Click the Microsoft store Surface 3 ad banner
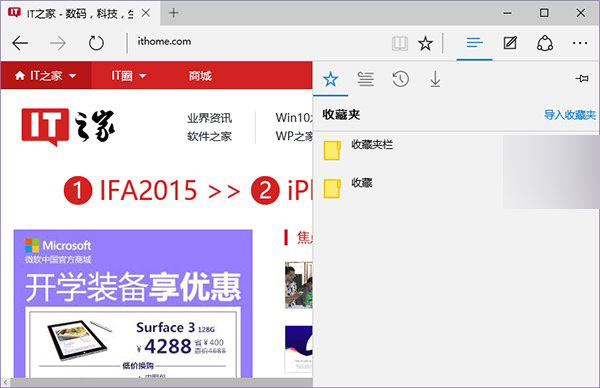The height and width of the screenshot is (388, 600). (x=133, y=303)
